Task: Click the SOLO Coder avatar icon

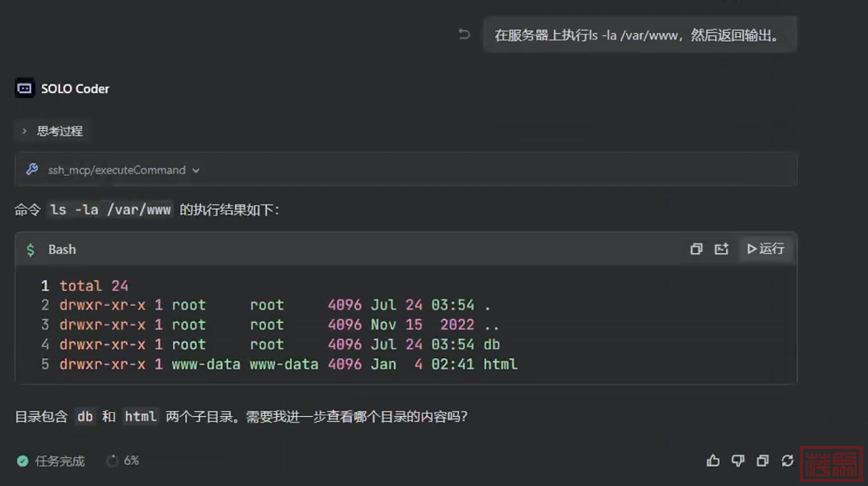Action: (x=24, y=88)
